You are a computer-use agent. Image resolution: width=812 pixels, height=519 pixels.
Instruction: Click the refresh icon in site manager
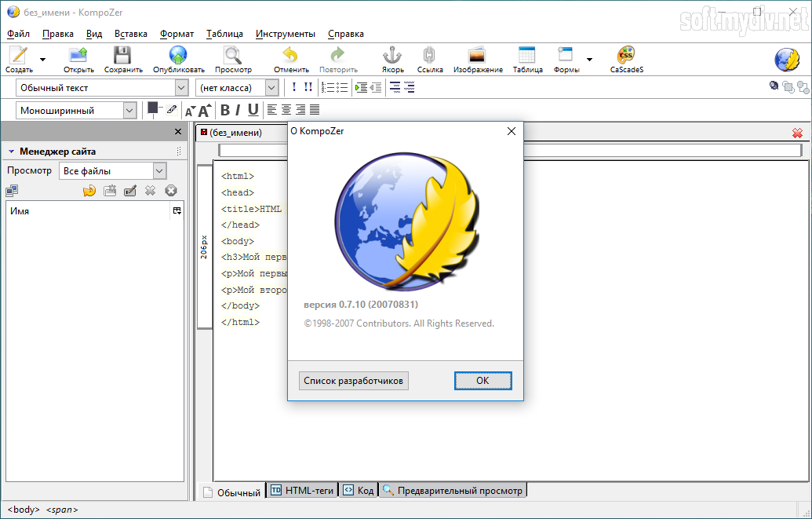[x=89, y=191]
